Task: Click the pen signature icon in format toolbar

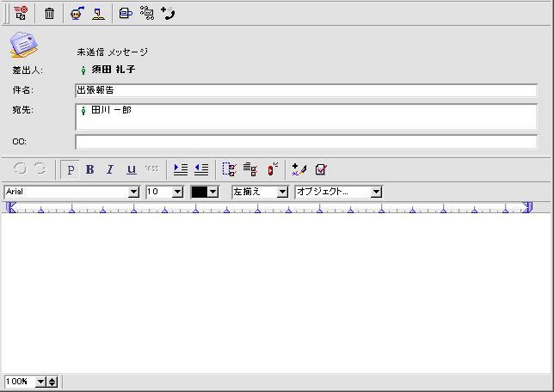Action: (299, 169)
